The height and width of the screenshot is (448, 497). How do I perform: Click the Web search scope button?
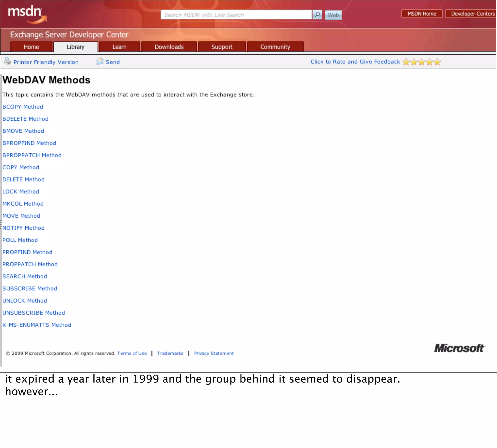[x=333, y=15]
